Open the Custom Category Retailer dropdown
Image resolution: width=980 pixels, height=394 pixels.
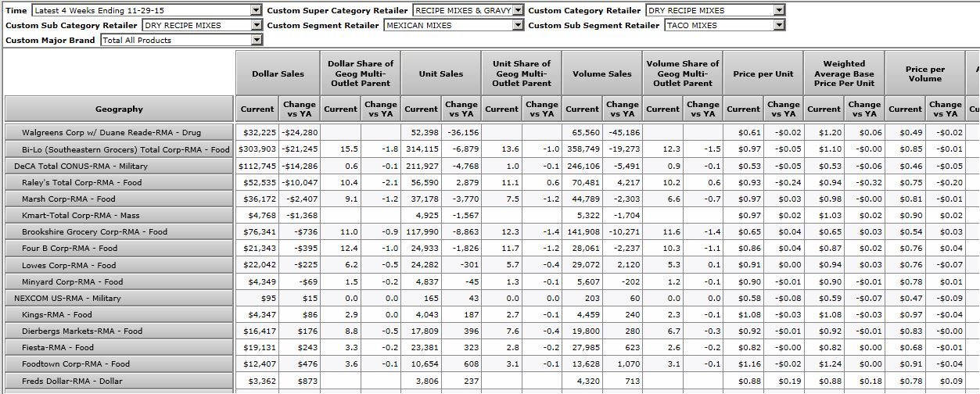point(778,10)
